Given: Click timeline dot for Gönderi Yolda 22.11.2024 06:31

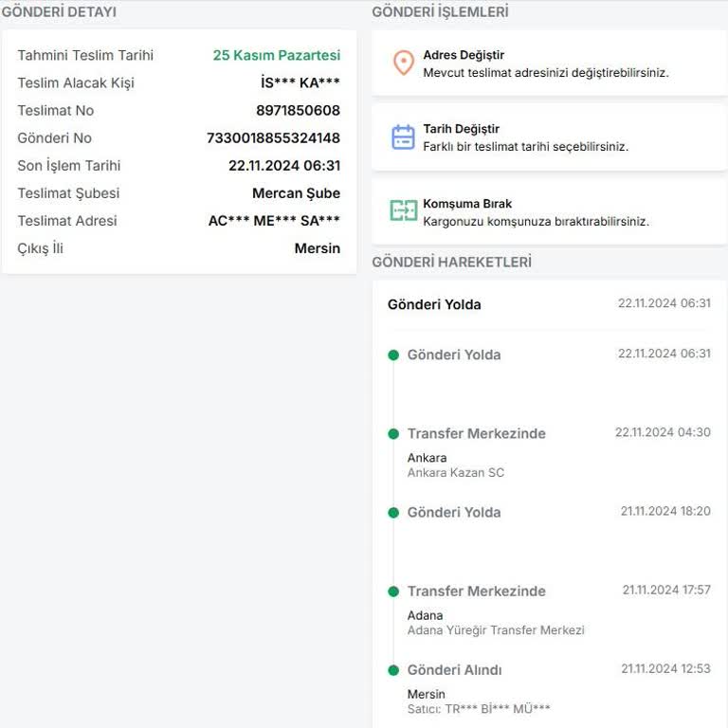Looking at the screenshot, I should point(393,355).
